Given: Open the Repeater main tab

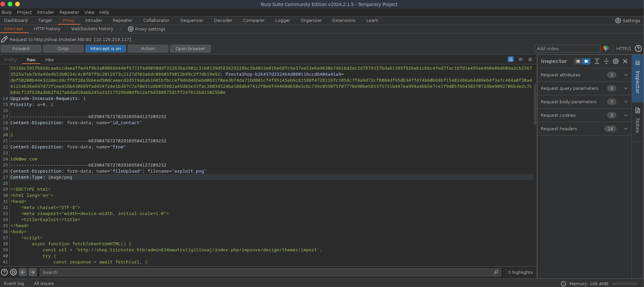Looking at the screenshot, I should pyautogui.click(x=123, y=21).
